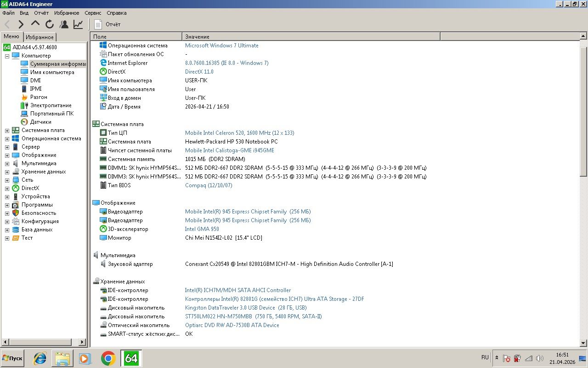
Task: Click the Back navigation arrow
Action: 7,24
